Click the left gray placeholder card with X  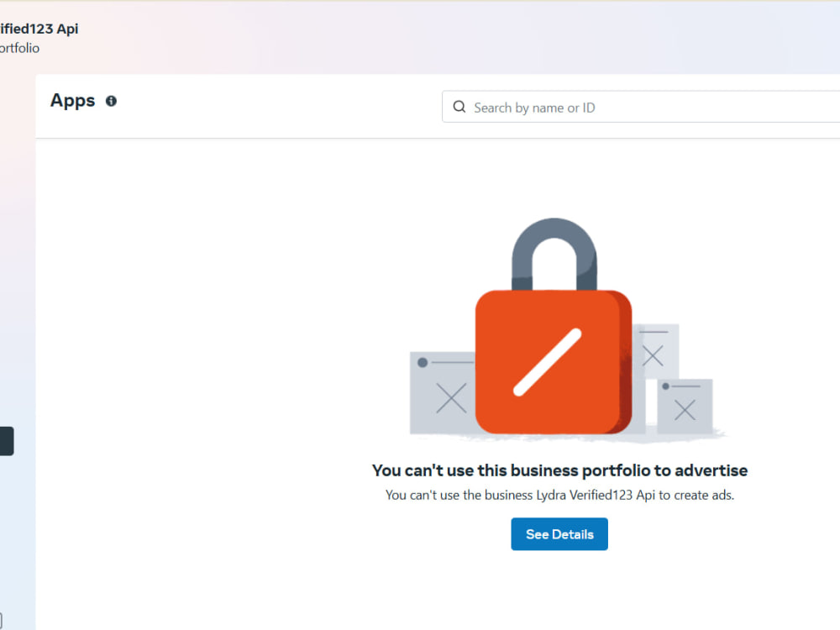point(443,392)
